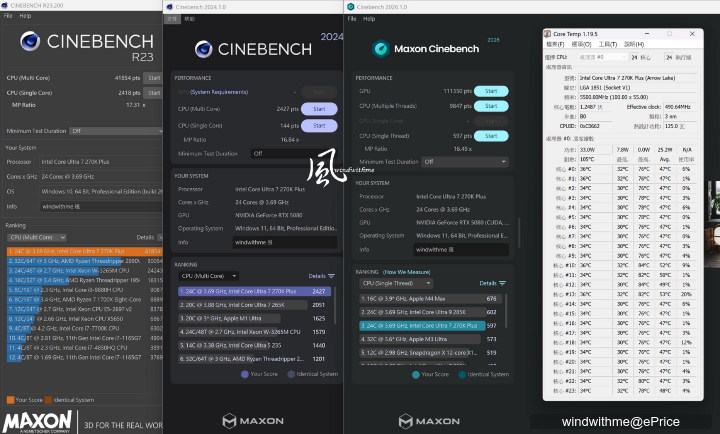Start the CPU (Single Core) test in Cinebench R23
The image size is (720, 434).
(x=153, y=93)
